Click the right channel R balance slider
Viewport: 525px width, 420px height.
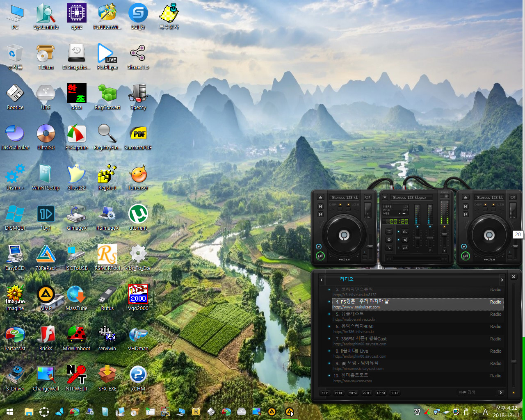point(430,238)
